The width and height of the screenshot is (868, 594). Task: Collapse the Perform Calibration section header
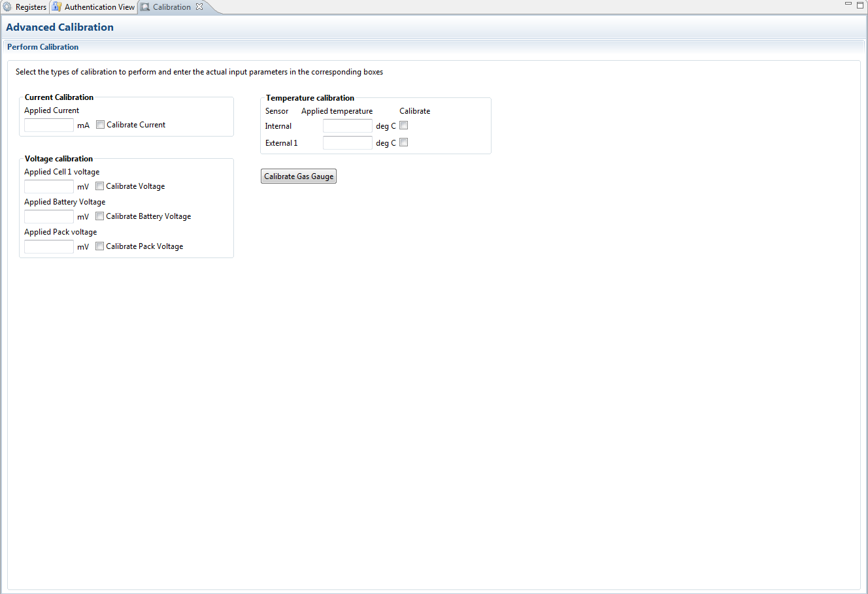pyautogui.click(x=42, y=47)
